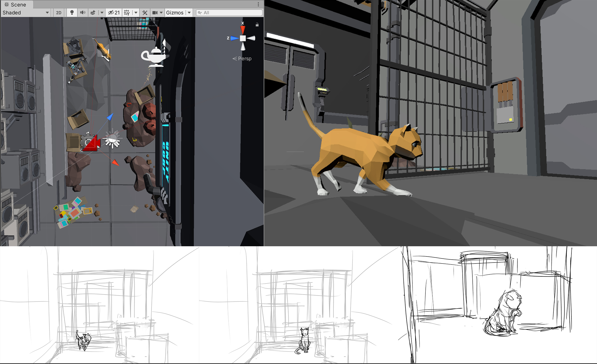Click the hidden objects eye icon showing 21

[x=114, y=13]
